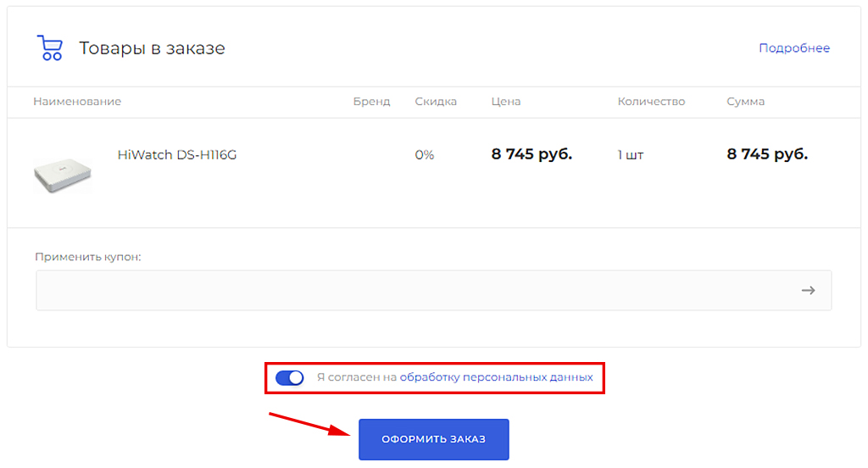This screenshot has width=868, height=468.
Task: Click the Наименование column header
Action: [x=77, y=102]
